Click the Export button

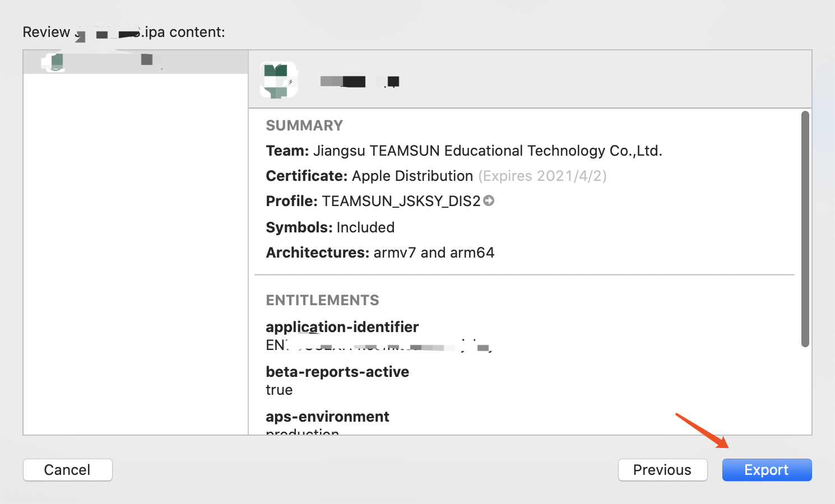[767, 470]
